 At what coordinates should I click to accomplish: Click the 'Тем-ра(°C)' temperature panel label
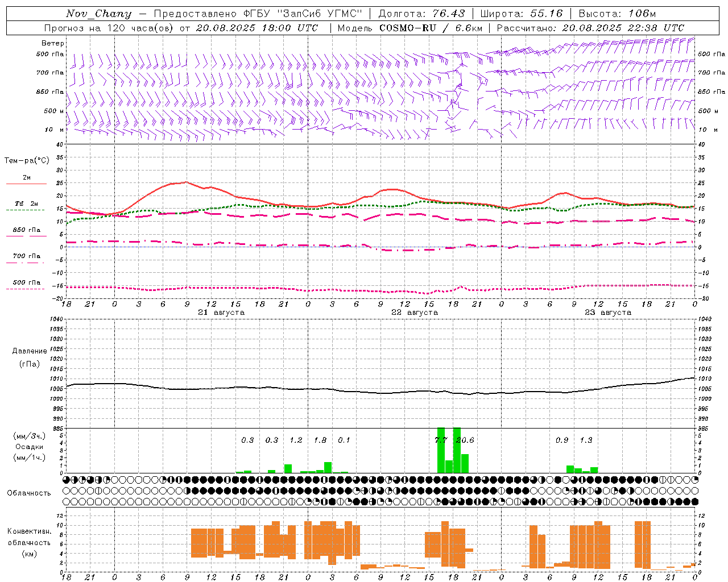[x=27, y=161]
